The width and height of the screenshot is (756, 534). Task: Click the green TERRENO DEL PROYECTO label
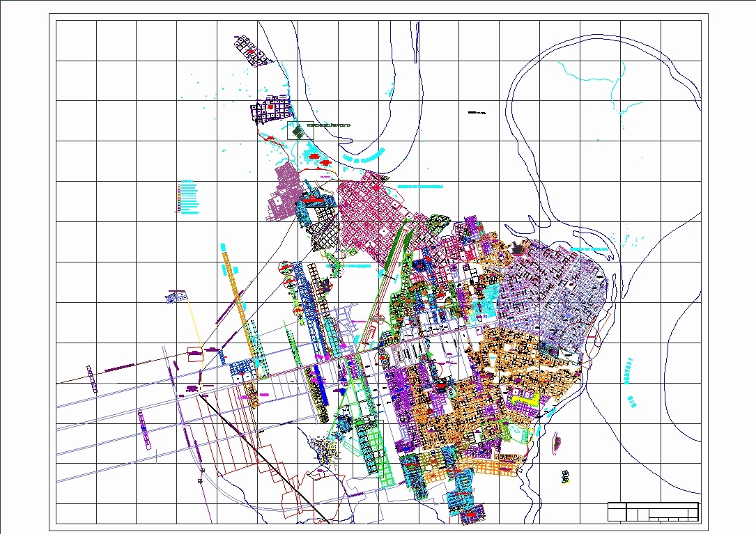pos(327,124)
